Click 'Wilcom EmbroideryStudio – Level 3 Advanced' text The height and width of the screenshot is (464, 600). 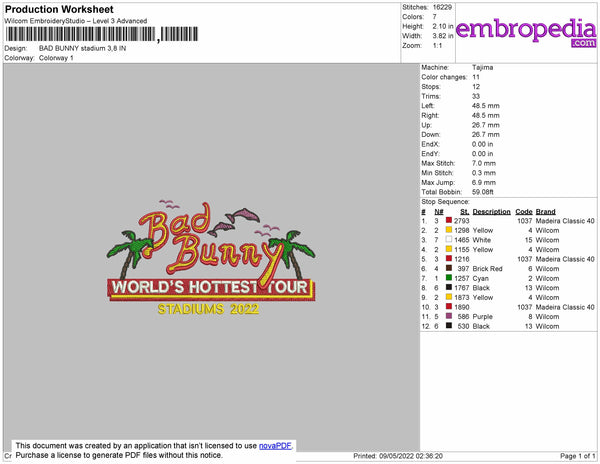tap(76, 21)
